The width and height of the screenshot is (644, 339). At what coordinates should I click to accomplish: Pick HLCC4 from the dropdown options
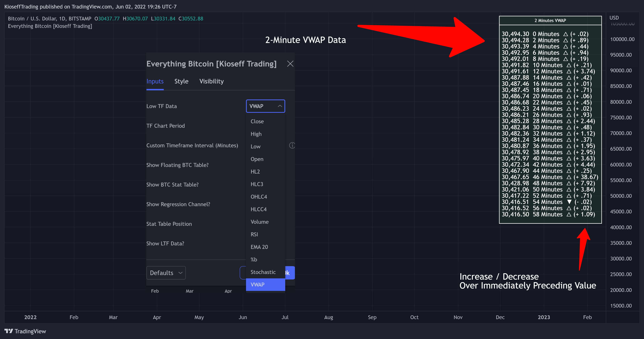(x=265, y=209)
